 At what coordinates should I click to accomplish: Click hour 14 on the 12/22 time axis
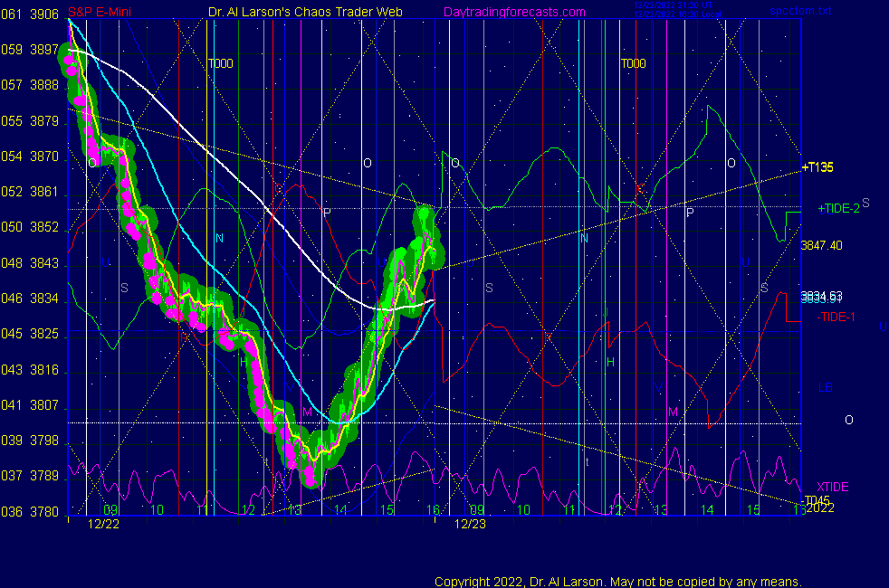(x=340, y=510)
